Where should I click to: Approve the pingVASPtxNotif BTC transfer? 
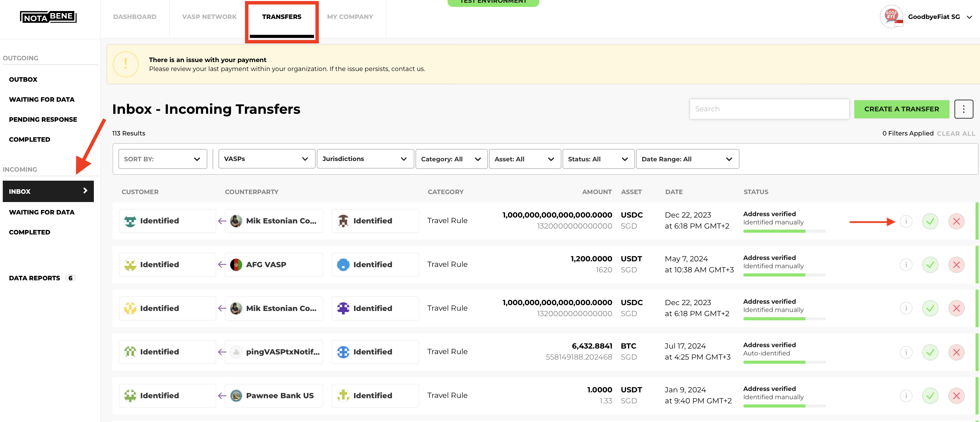click(x=930, y=352)
